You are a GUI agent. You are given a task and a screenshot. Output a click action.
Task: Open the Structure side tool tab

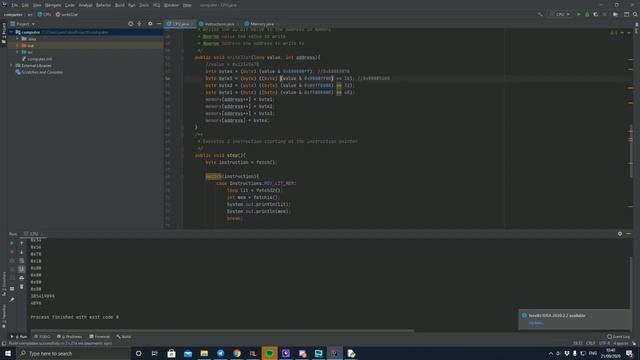point(4,283)
